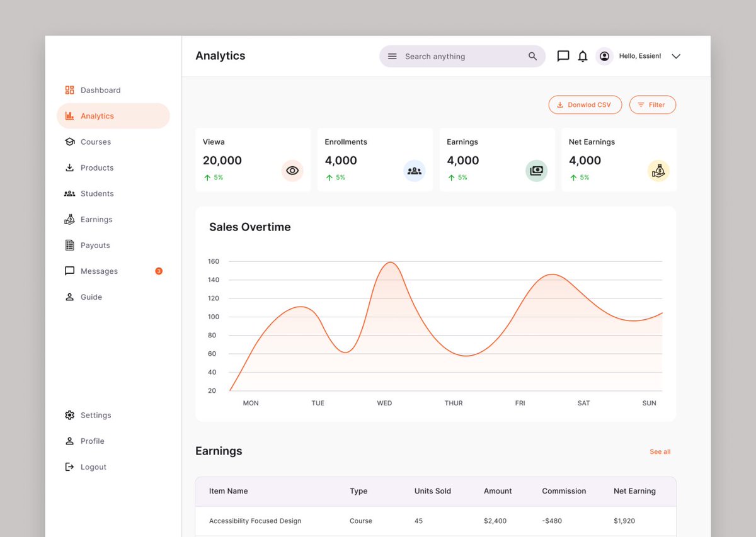Screen dimensions: 756x537
Task: Click the Profile person icon
Action: click(69, 441)
